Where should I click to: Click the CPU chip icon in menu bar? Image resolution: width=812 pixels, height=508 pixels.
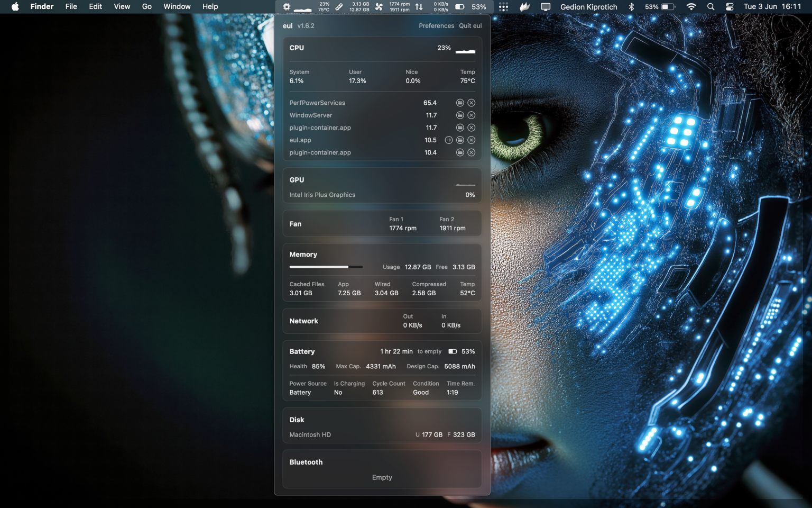click(x=286, y=7)
